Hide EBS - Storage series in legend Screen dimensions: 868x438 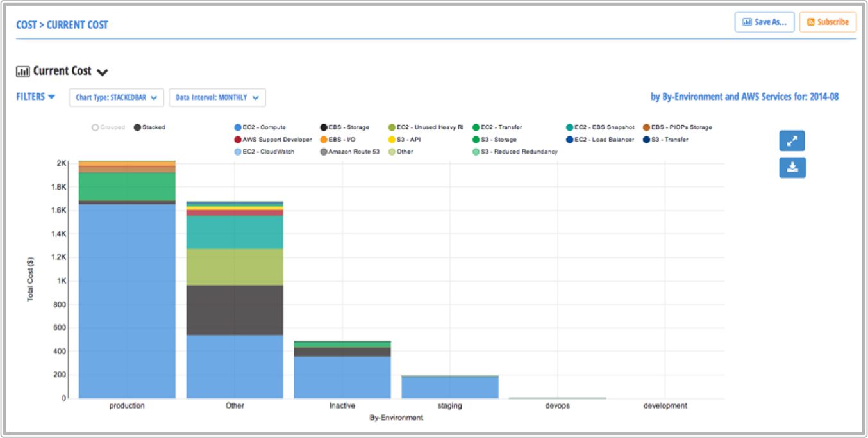coord(324,127)
